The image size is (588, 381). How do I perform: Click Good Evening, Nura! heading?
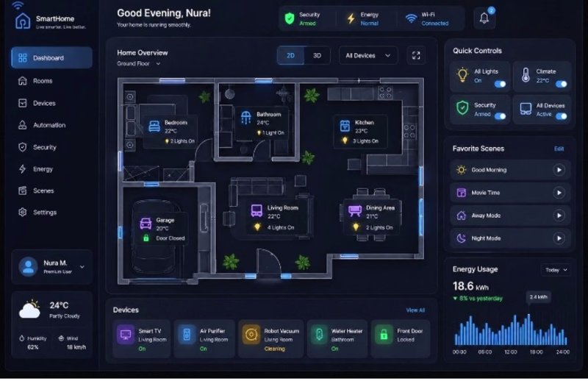164,13
